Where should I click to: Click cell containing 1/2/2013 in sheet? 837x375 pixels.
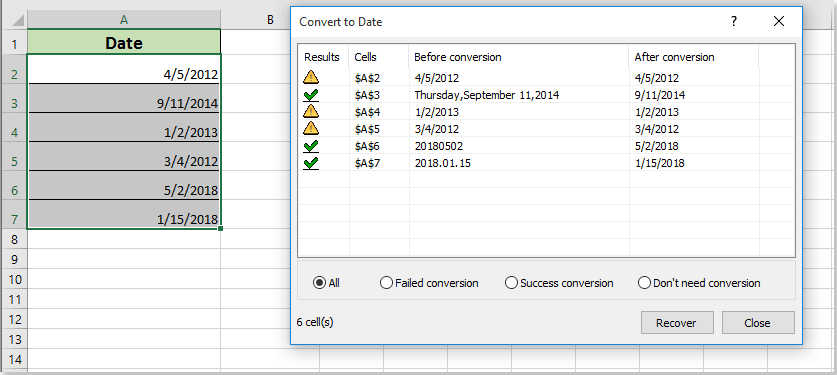[124, 127]
